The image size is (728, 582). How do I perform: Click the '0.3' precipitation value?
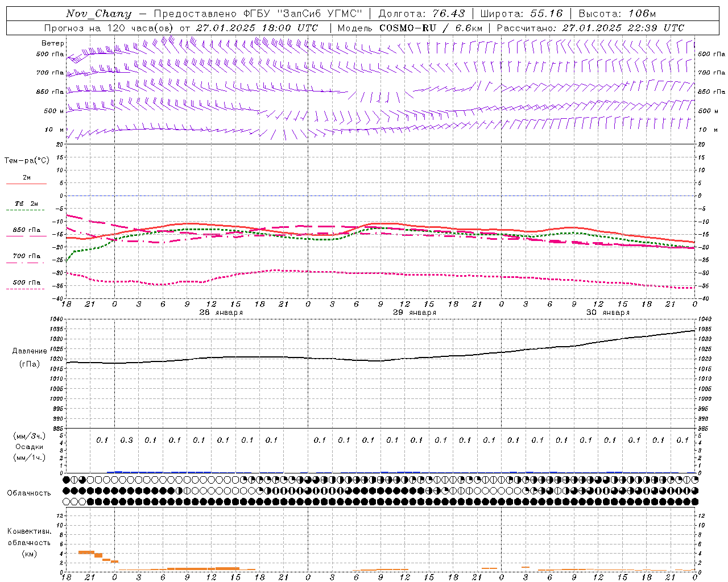click(x=126, y=440)
